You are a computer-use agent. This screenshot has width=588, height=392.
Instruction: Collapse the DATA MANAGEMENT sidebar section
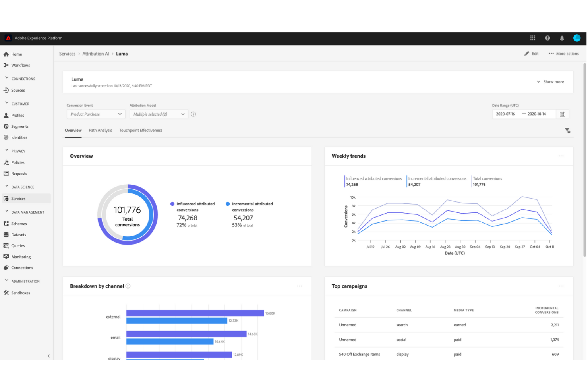pos(7,212)
